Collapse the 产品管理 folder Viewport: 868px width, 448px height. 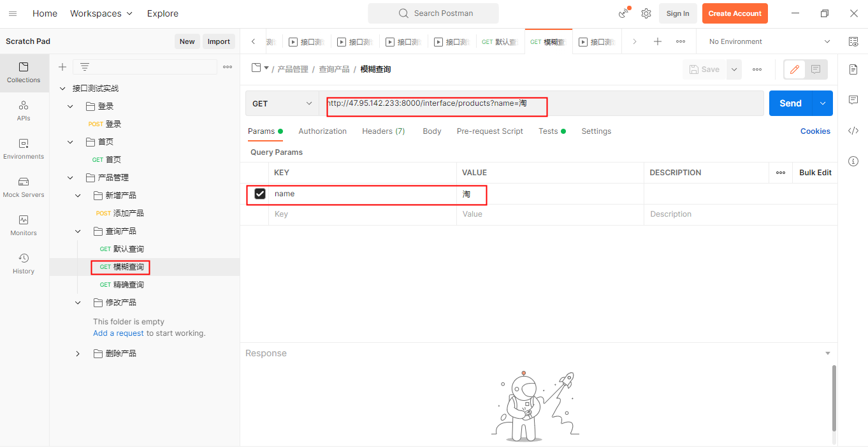[70, 178]
